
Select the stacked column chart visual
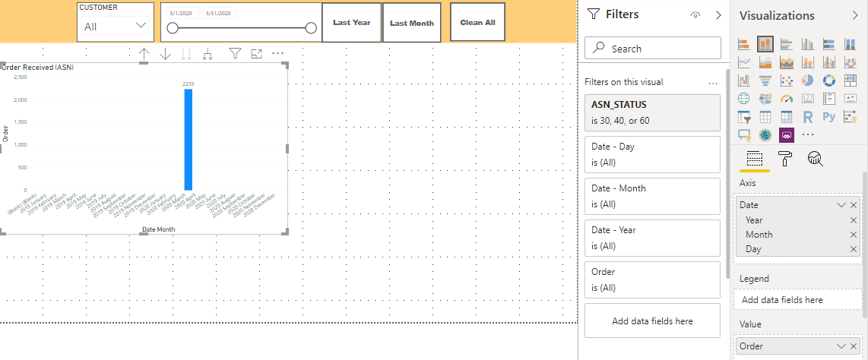click(765, 44)
